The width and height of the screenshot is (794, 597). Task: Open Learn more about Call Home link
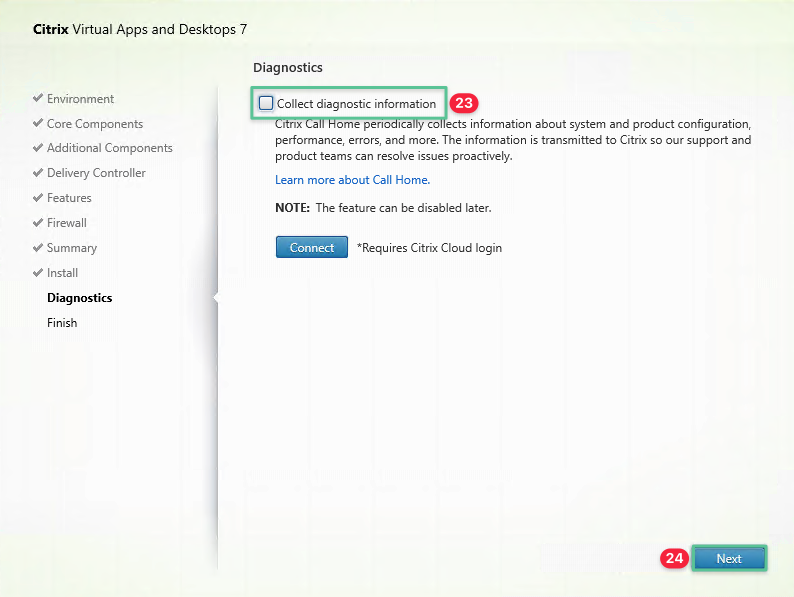pos(352,180)
